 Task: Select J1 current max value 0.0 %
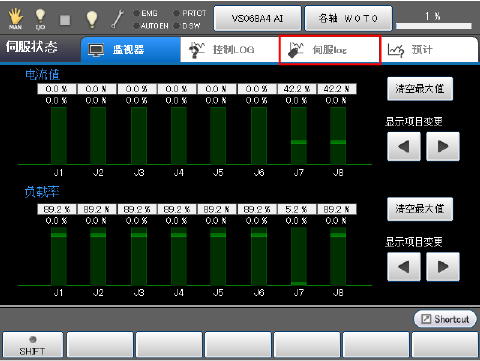pos(57,89)
